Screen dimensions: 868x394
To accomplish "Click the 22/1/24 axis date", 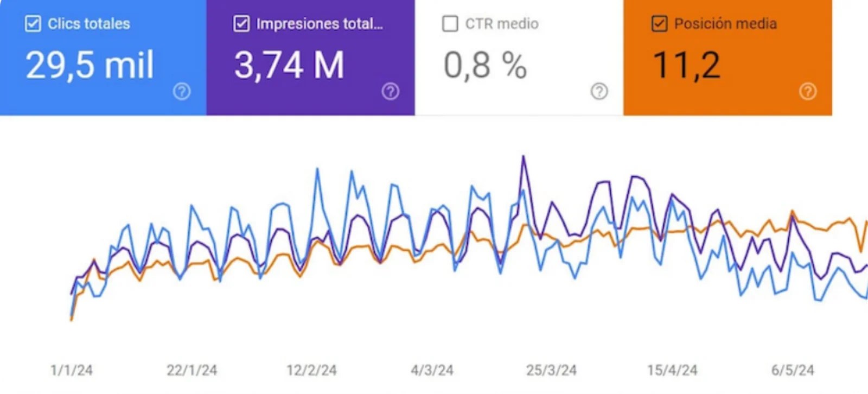I will pyautogui.click(x=192, y=371).
